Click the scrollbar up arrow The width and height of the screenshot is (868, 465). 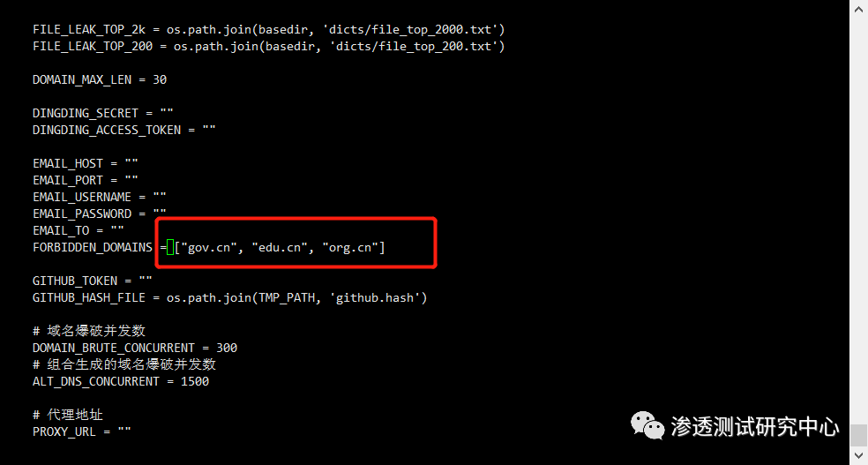858,8
